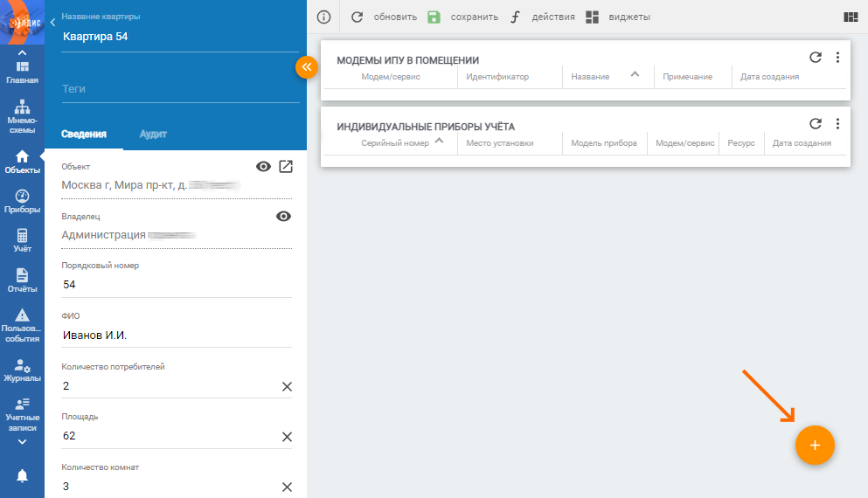Open Модемы ИПУ widget three-dot menu

click(837, 57)
